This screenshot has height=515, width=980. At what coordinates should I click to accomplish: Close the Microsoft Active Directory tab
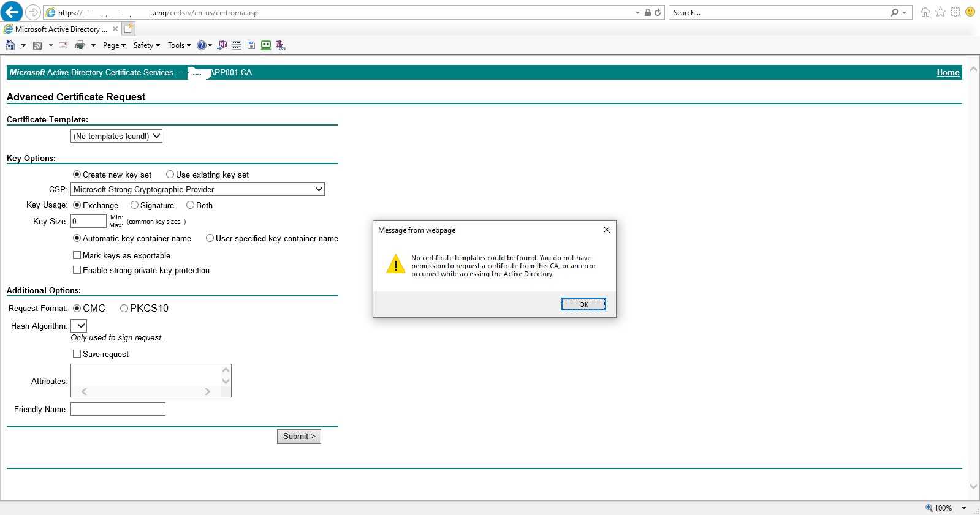click(x=115, y=29)
